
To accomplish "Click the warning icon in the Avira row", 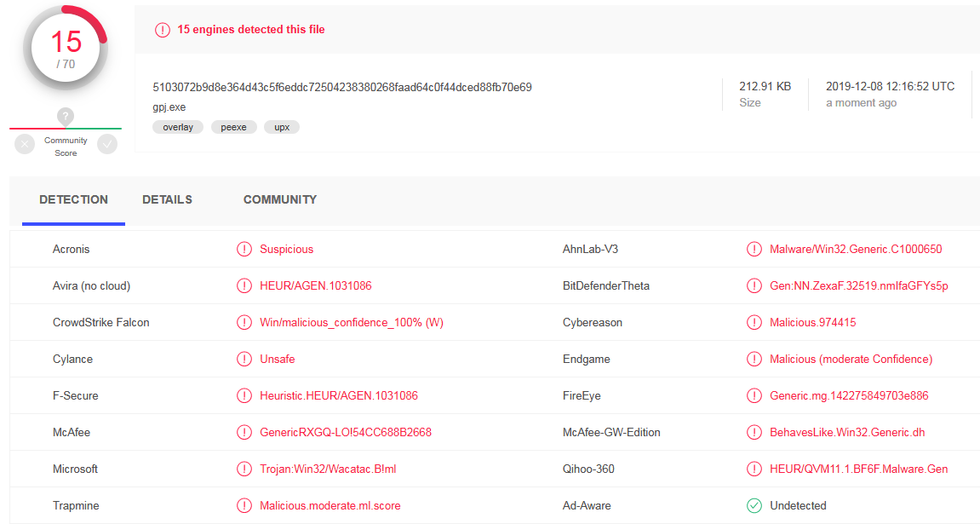I will tap(244, 285).
